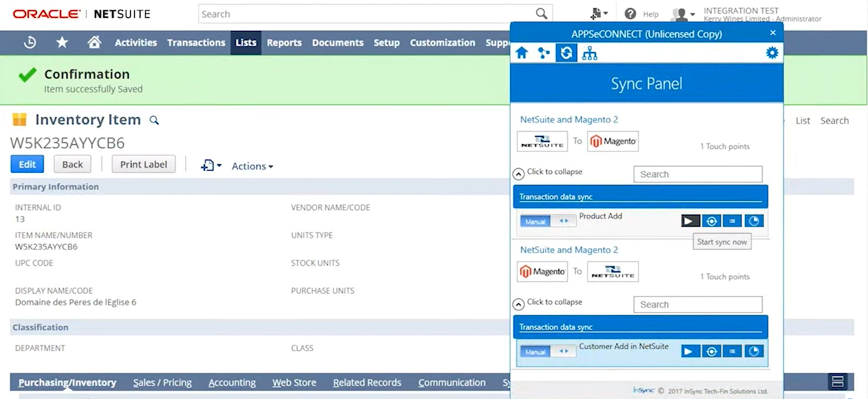The height and width of the screenshot is (399, 868).
Task: Open the Transactions menu
Action: point(196,42)
